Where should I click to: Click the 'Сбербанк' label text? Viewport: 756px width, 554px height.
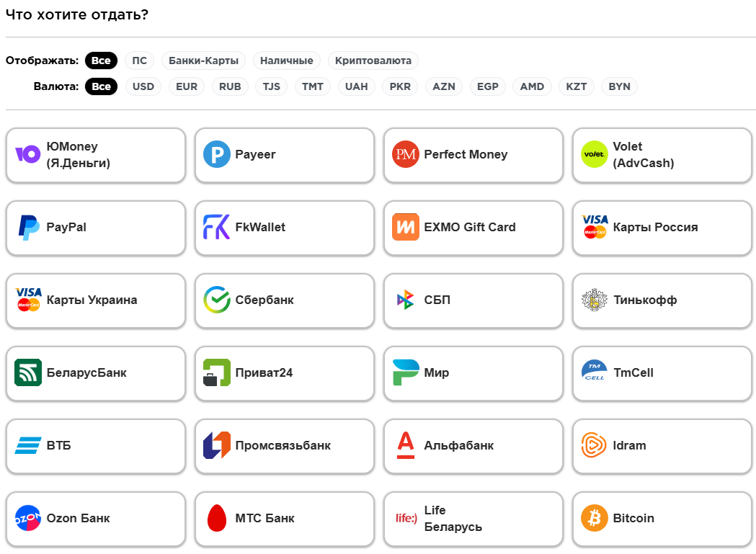tap(264, 300)
